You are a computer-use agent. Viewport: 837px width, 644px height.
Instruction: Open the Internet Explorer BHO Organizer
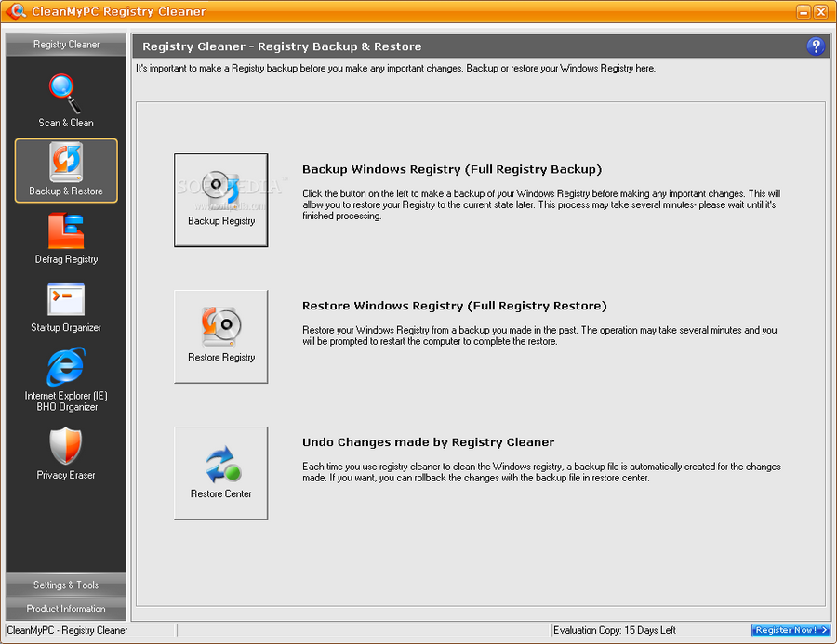65,376
